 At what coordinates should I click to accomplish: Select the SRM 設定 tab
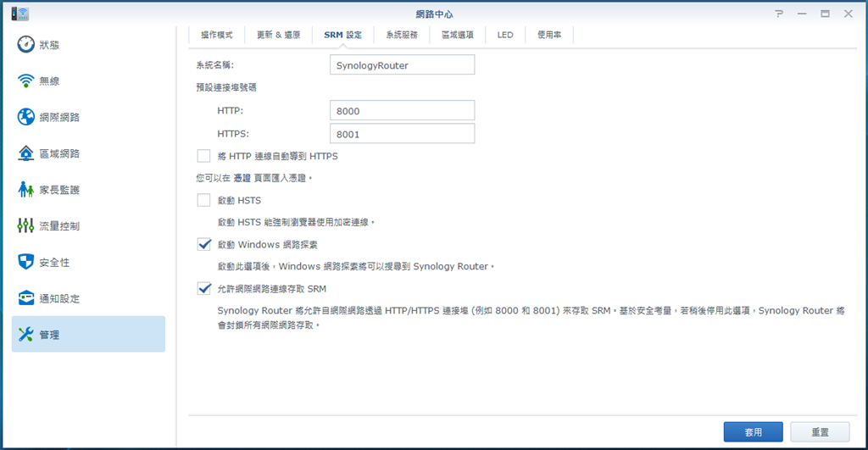click(x=342, y=35)
